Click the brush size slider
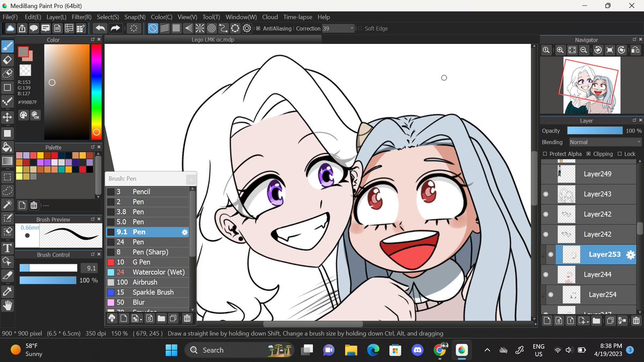 click(48, 268)
